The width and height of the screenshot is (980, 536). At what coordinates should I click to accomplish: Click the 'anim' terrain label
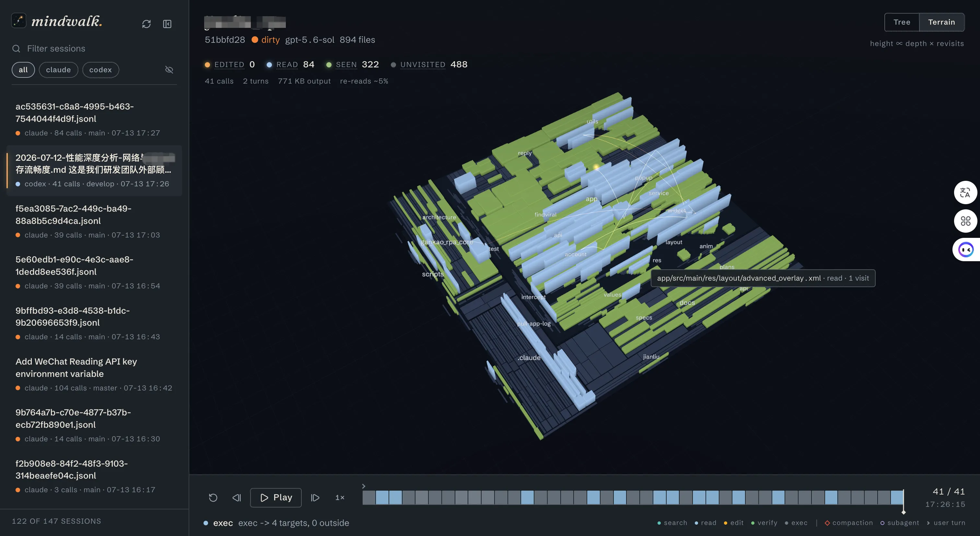pyautogui.click(x=706, y=246)
